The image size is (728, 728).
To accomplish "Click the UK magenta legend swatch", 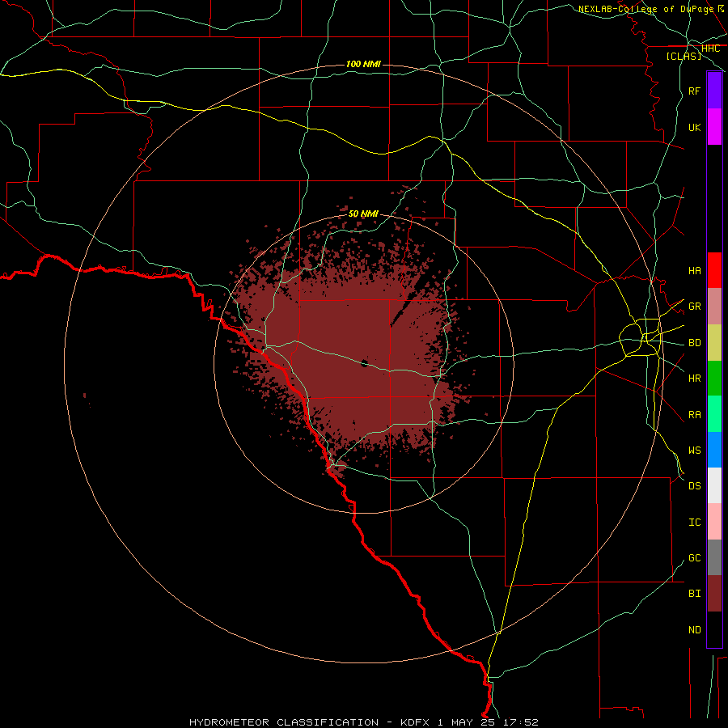I will tap(714, 127).
